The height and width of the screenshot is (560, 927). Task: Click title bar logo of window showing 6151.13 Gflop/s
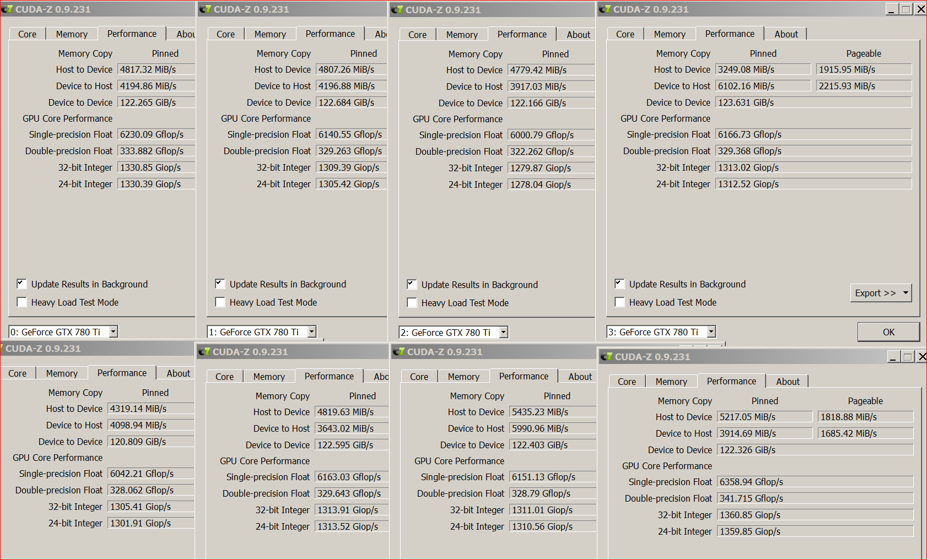[398, 351]
